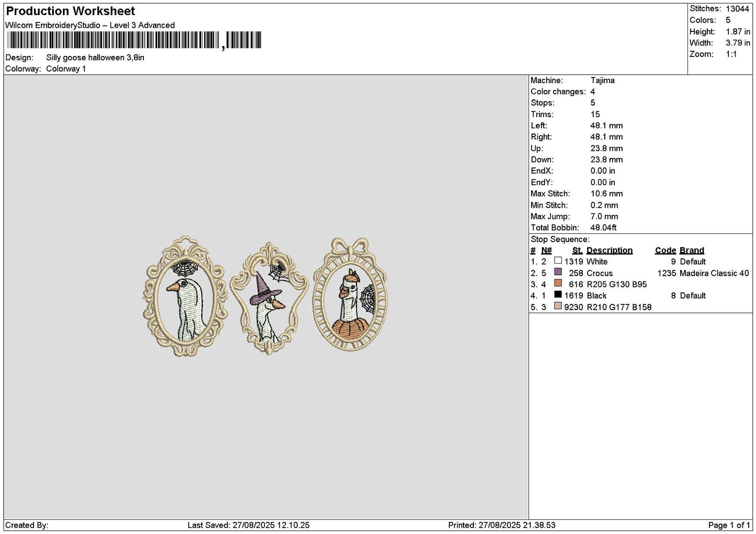Click the 'Crocus' description text
The height and width of the screenshot is (534, 756).
(x=600, y=273)
